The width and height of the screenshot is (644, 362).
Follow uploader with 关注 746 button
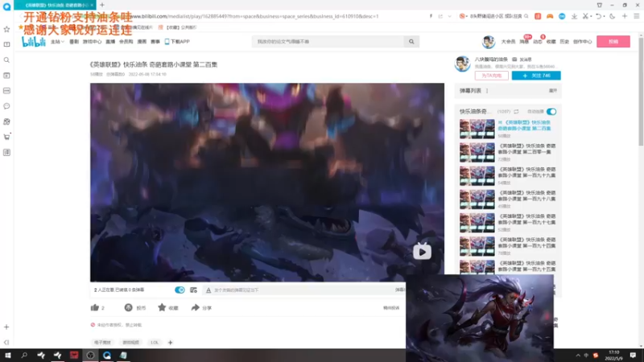click(536, 76)
